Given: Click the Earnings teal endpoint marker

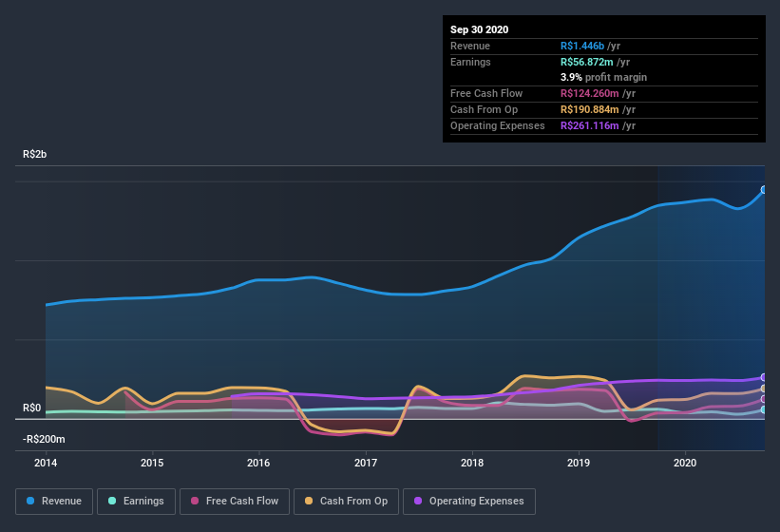Looking at the screenshot, I should (764, 409).
